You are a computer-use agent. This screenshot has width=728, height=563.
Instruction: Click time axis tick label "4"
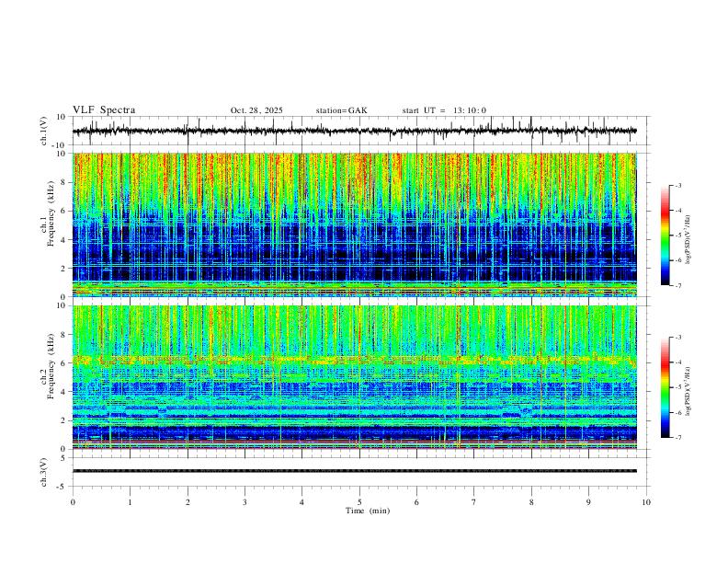[x=301, y=502]
